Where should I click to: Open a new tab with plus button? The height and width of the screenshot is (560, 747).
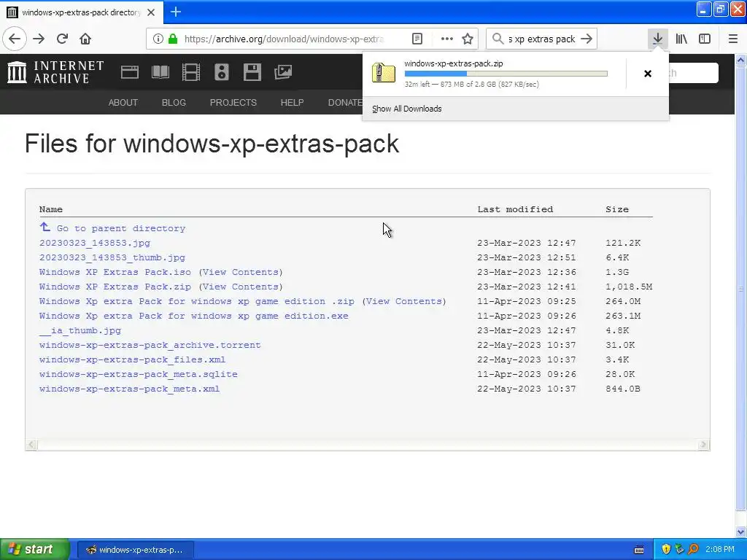[x=176, y=12]
